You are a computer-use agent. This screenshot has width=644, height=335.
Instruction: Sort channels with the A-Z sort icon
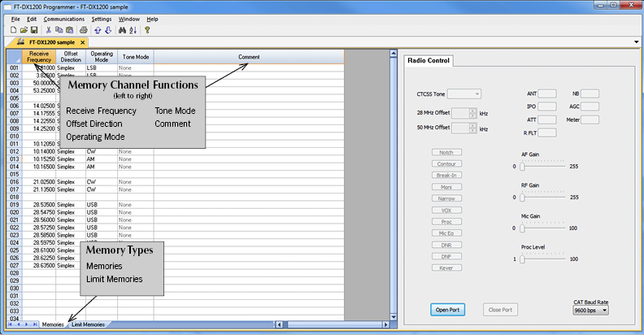(x=133, y=30)
